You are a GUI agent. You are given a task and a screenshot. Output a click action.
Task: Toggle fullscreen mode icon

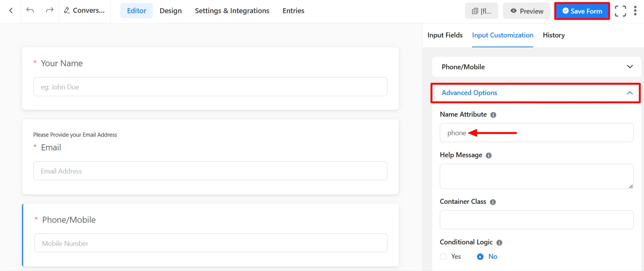[x=620, y=11]
